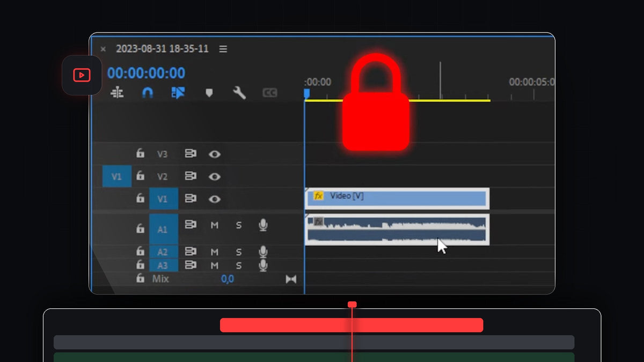Toggle the lock on track A3
This screenshot has width=644, height=362.
point(140,264)
